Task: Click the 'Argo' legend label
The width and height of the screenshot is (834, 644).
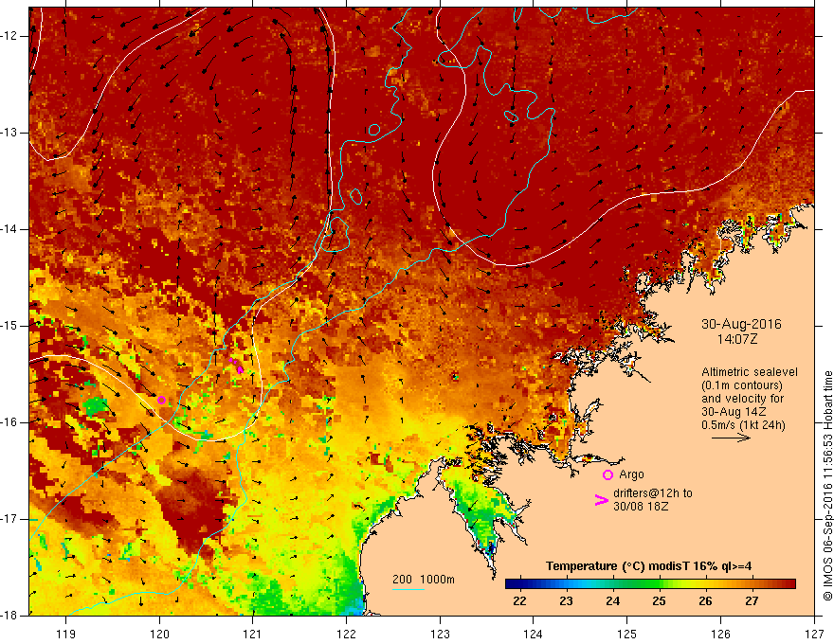Action: click(631, 474)
